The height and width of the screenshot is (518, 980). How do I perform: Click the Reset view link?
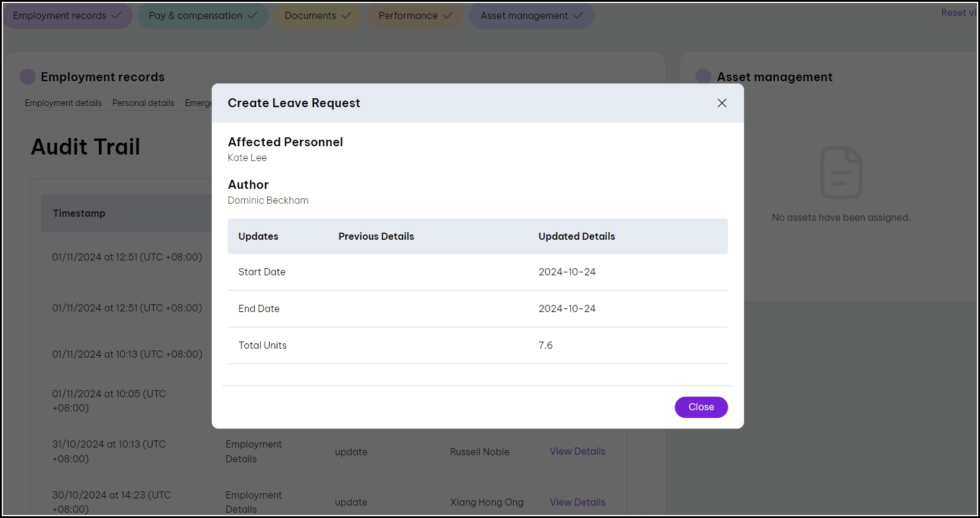(x=958, y=13)
